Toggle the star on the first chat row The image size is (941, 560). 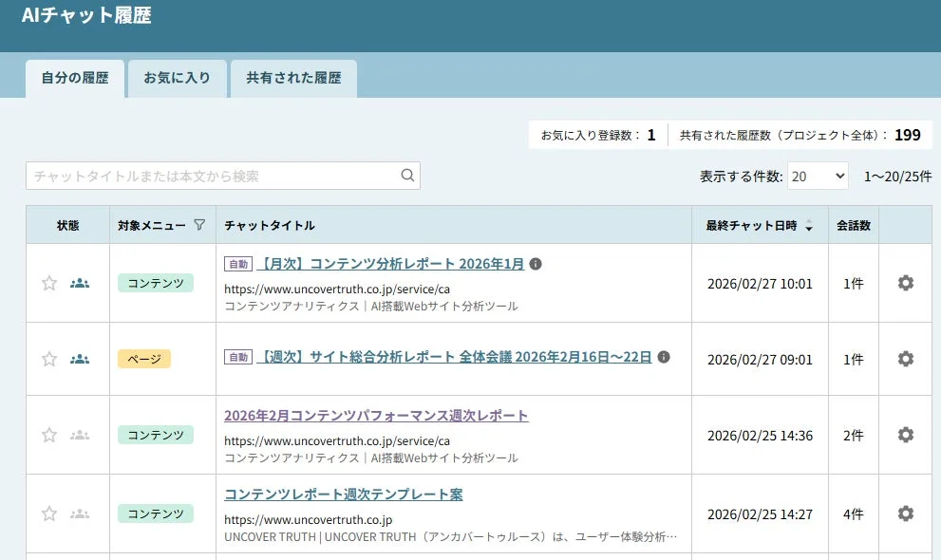pyautogui.click(x=48, y=282)
